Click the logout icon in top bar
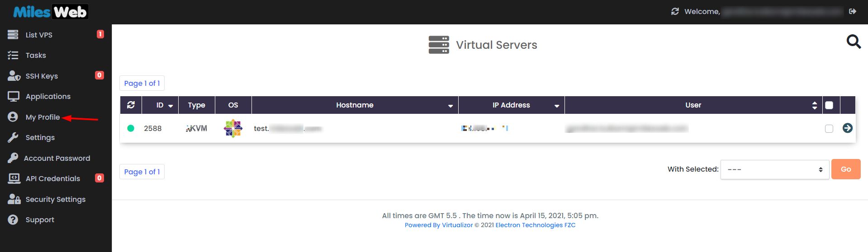 coord(853,11)
